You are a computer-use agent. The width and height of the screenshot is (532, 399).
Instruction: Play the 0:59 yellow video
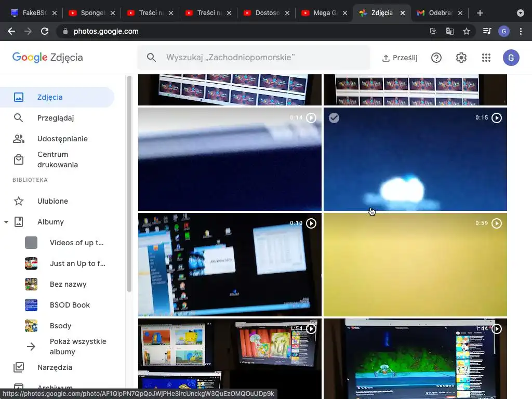pyautogui.click(x=497, y=223)
